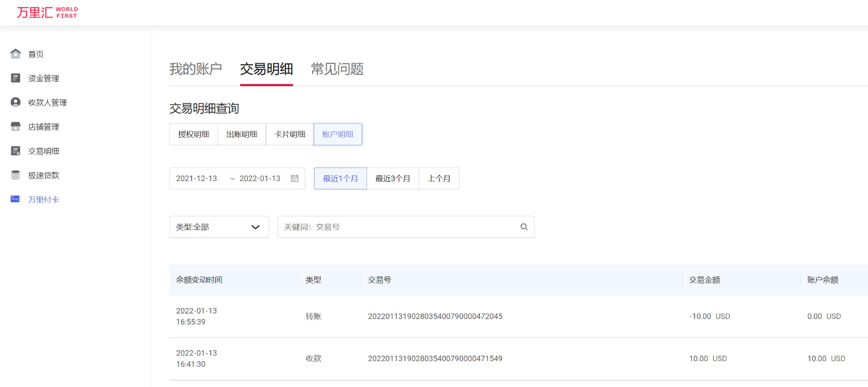Click the 余额变动时间 column header

[x=199, y=280]
